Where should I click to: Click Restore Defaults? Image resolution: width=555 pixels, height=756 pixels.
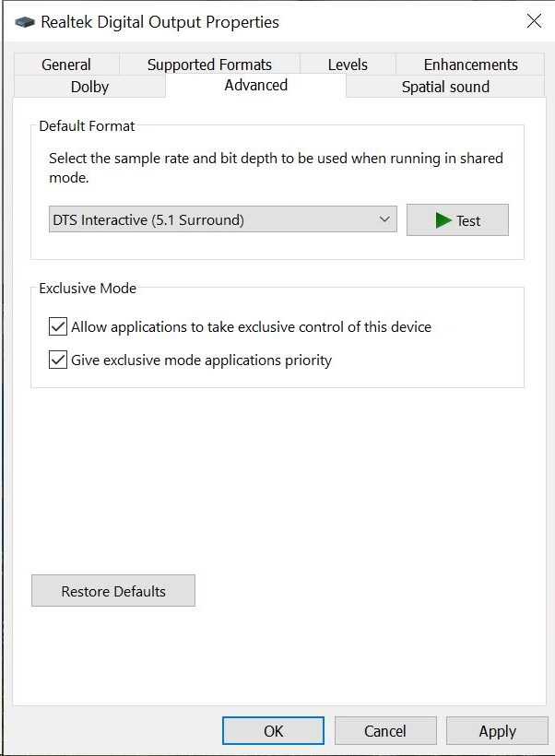[x=113, y=591]
